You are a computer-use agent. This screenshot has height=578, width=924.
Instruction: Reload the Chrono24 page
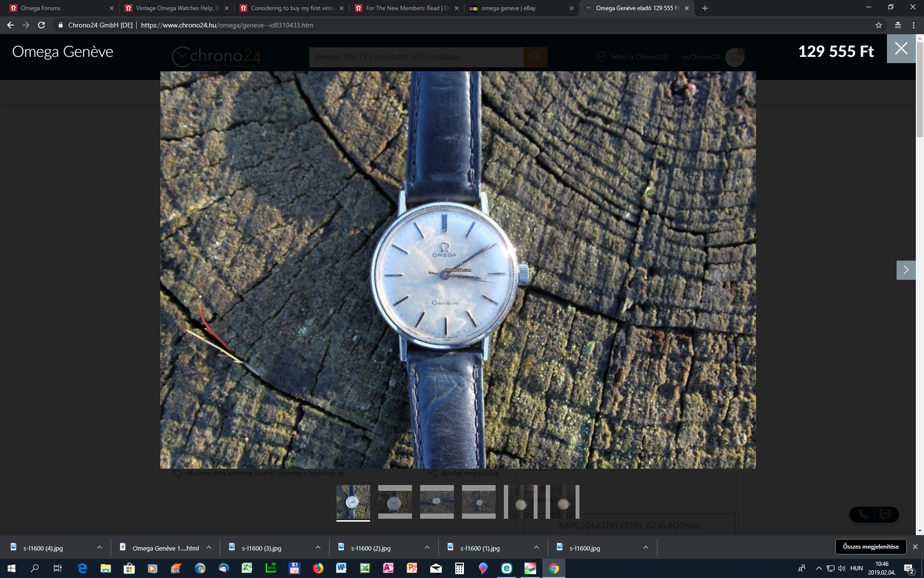point(41,25)
